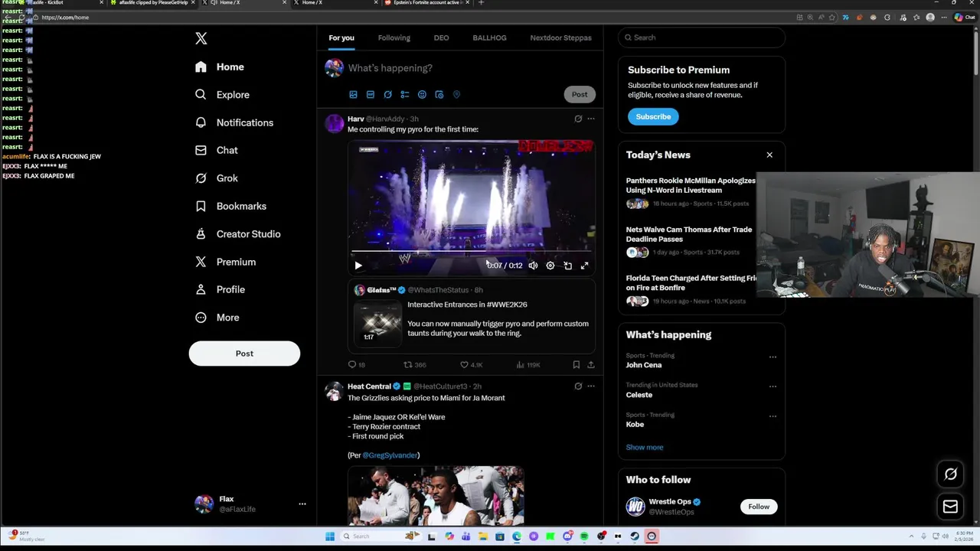Like Harv's post with 4.1K likes
This screenshot has width=980, height=551.
click(x=464, y=365)
